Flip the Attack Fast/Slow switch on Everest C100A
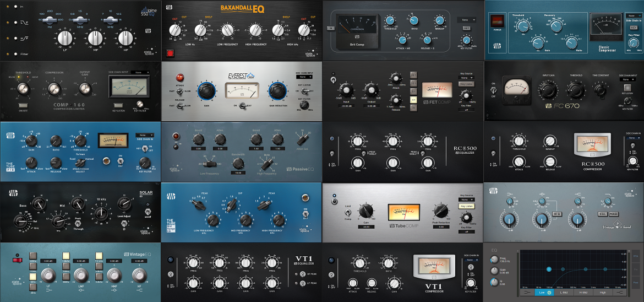The image size is (644, 302). click(x=179, y=91)
